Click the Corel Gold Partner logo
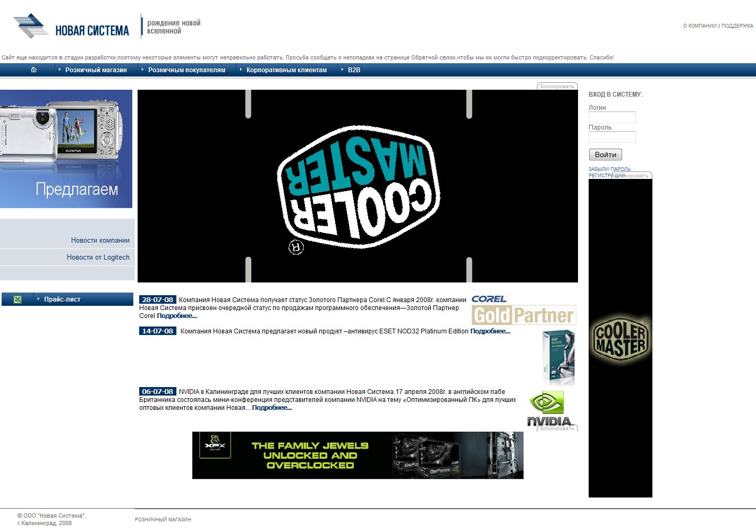Image resolution: width=756 pixels, height=532 pixels. pos(524,310)
